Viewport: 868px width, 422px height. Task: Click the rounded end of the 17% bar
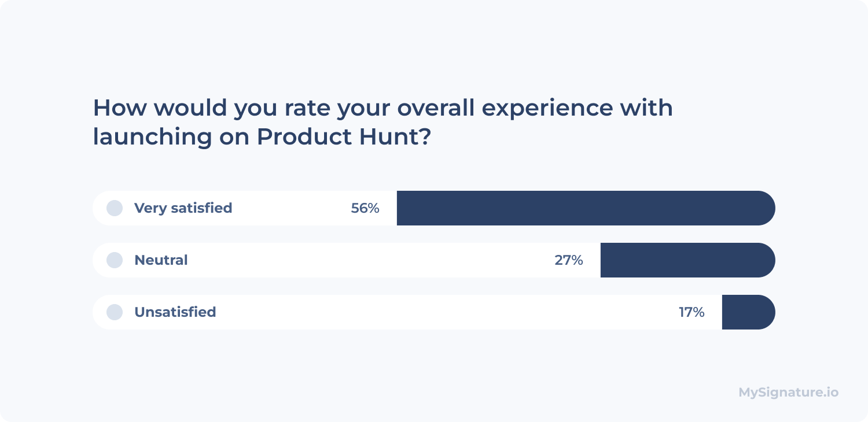[x=767, y=312]
